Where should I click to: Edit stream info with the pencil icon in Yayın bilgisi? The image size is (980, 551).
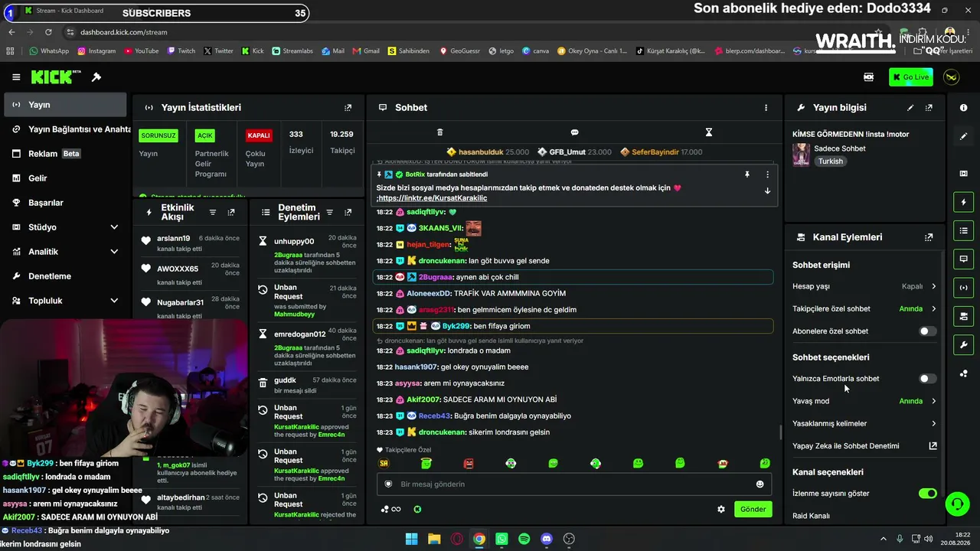[x=910, y=108]
